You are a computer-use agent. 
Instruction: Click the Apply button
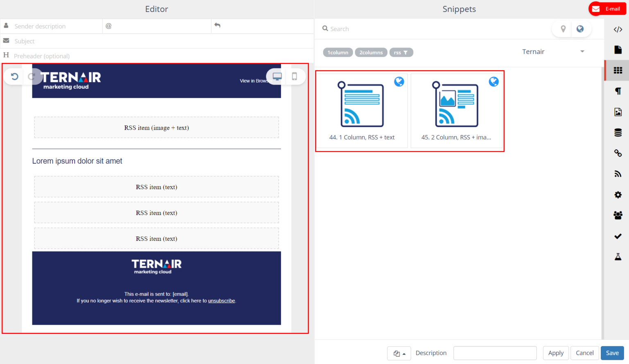556,353
